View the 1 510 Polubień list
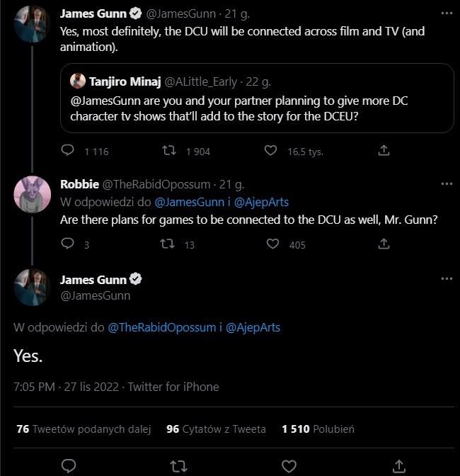Viewport: 460px width, 476px height. point(318,429)
